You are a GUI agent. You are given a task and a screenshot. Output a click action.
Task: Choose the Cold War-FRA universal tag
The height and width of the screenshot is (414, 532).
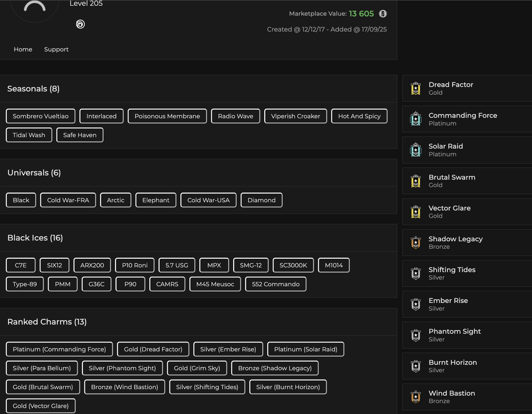coord(68,200)
